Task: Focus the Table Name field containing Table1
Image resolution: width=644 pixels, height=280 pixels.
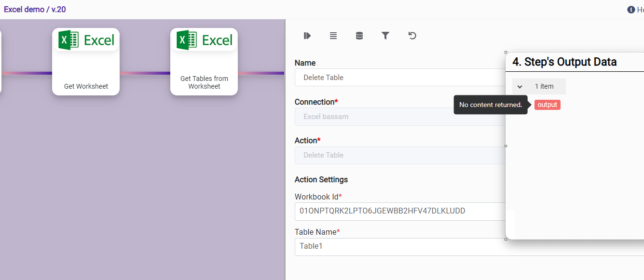Action: (399, 246)
